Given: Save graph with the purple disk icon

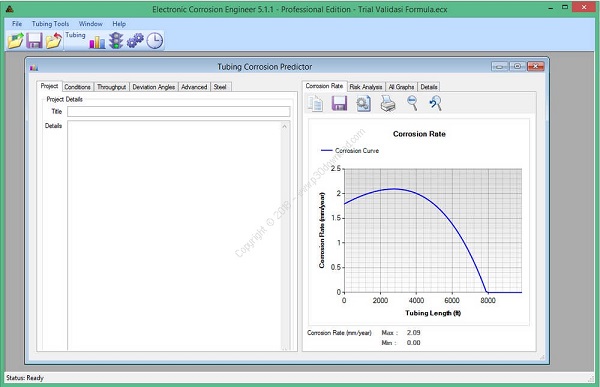Looking at the screenshot, I should tap(339, 104).
